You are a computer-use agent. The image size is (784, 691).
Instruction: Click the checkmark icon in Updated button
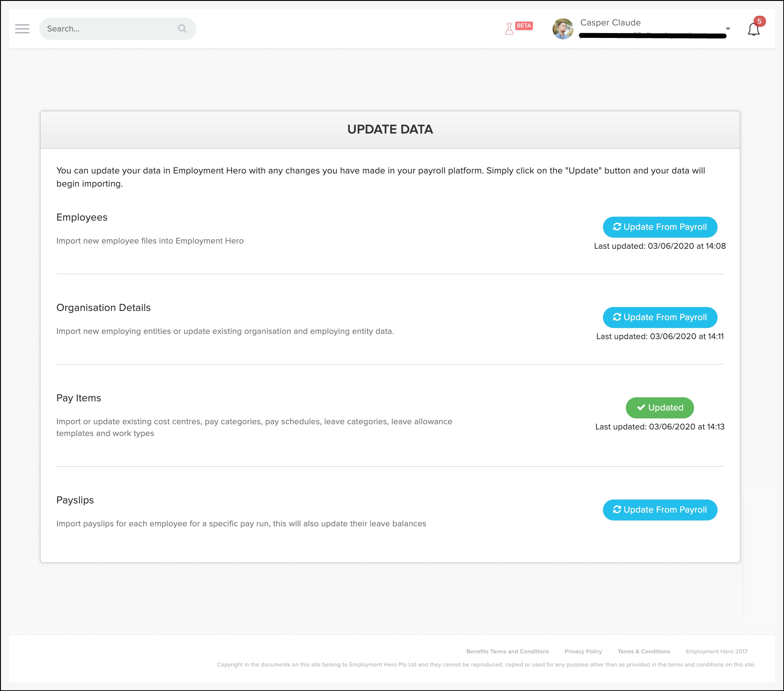point(641,408)
